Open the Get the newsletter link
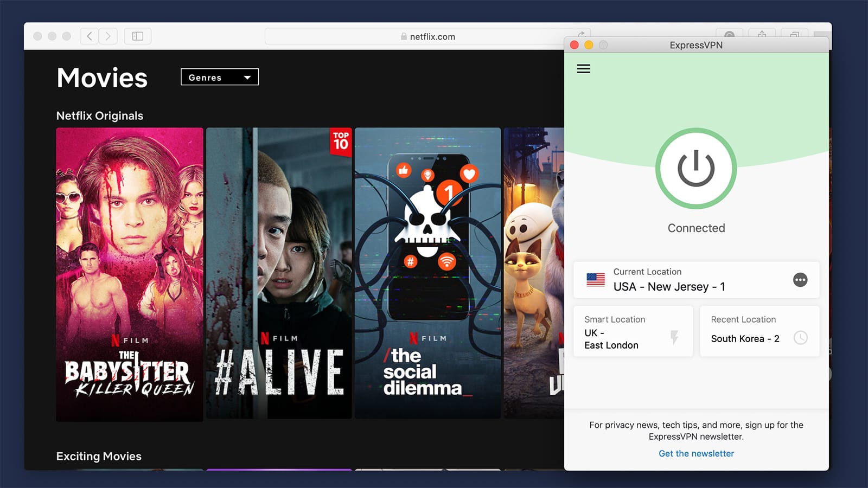 point(696,453)
